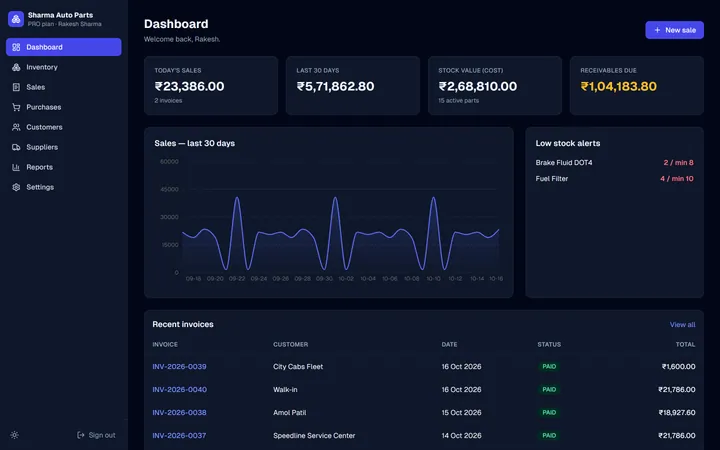720x450 pixels.
Task: Go to Inventory in the sidebar
Action: (x=64, y=67)
